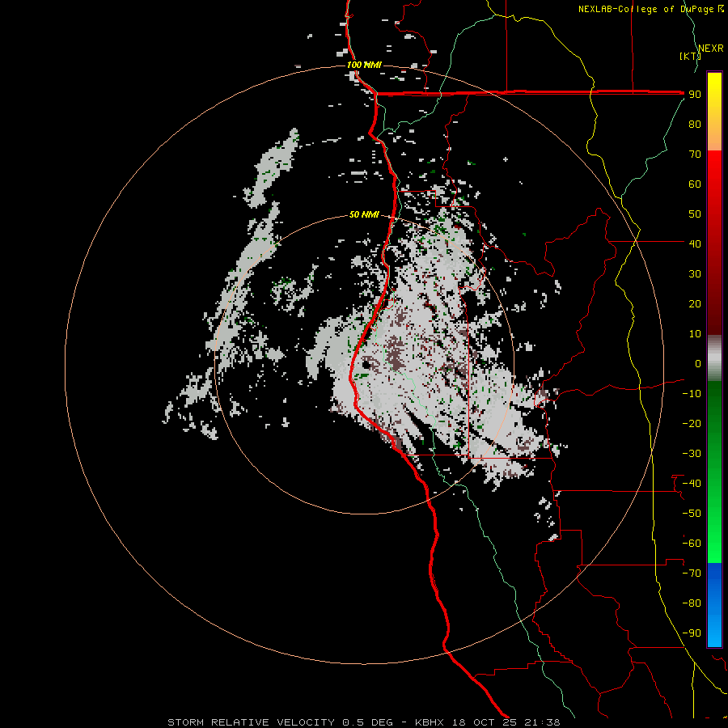The image size is (728, 728).
Task: Click the -50 value on the velocity scale
Action: tap(692, 514)
